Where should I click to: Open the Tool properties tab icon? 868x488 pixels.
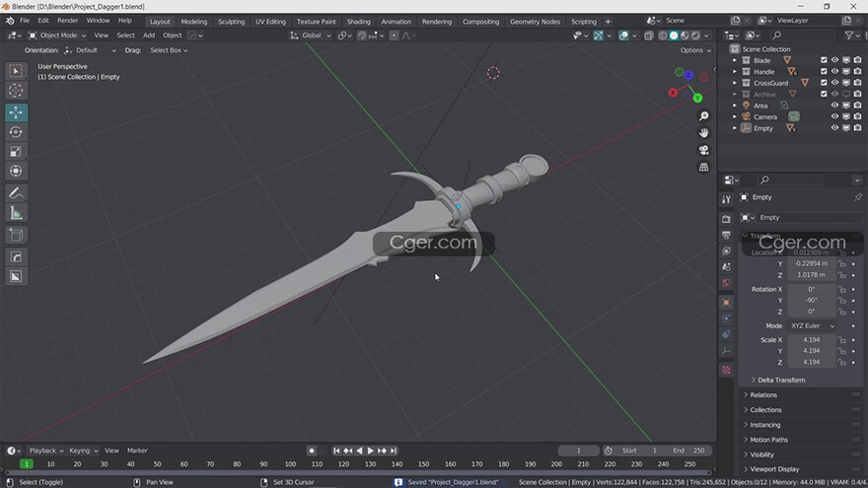[x=726, y=199]
